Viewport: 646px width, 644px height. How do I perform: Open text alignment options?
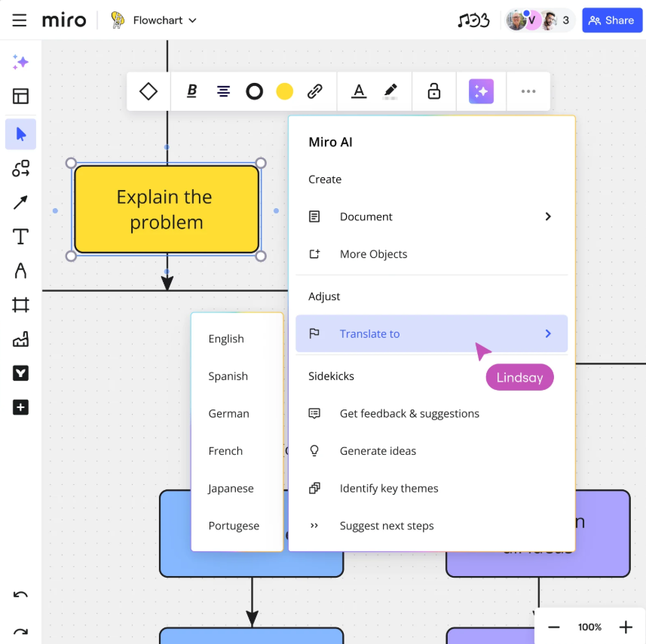click(x=223, y=91)
